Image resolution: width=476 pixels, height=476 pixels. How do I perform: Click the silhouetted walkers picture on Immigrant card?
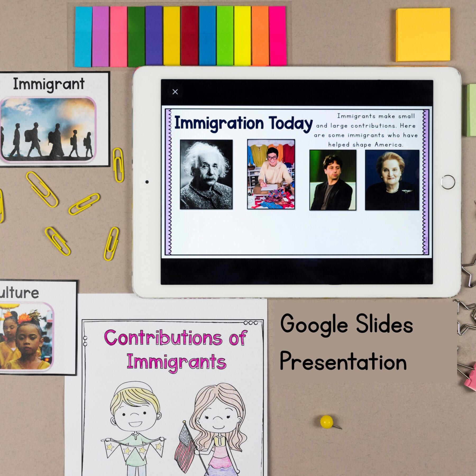[48, 130]
